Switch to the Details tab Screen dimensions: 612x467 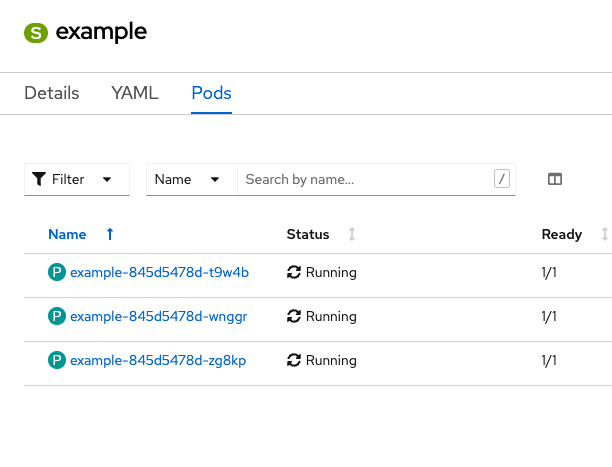pyautogui.click(x=52, y=93)
